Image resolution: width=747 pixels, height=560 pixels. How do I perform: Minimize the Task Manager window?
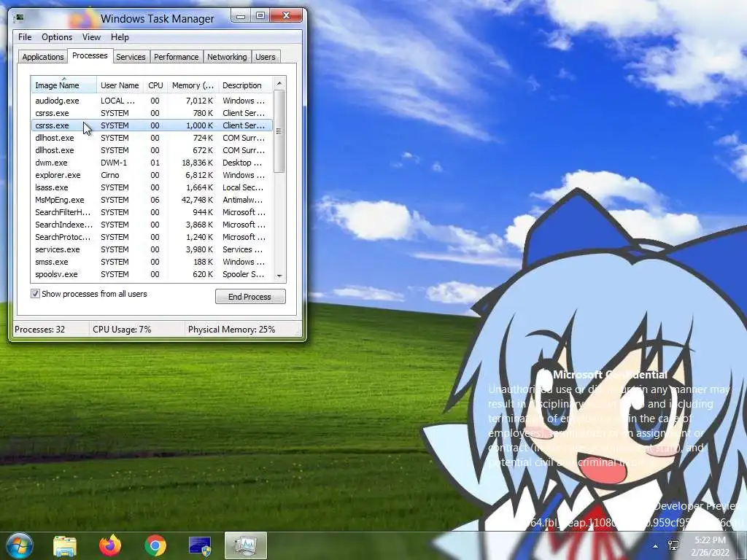[x=241, y=16]
